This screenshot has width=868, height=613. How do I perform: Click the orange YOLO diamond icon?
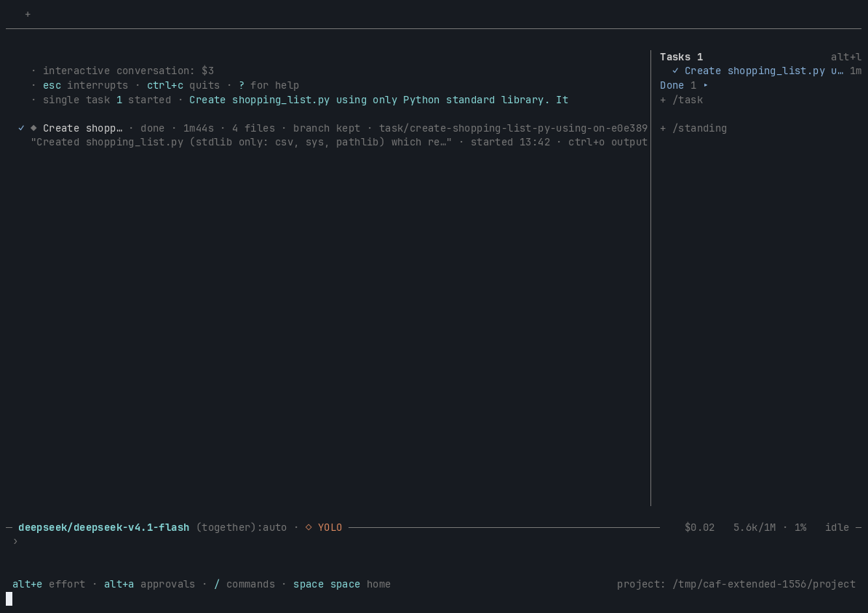pyautogui.click(x=309, y=527)
